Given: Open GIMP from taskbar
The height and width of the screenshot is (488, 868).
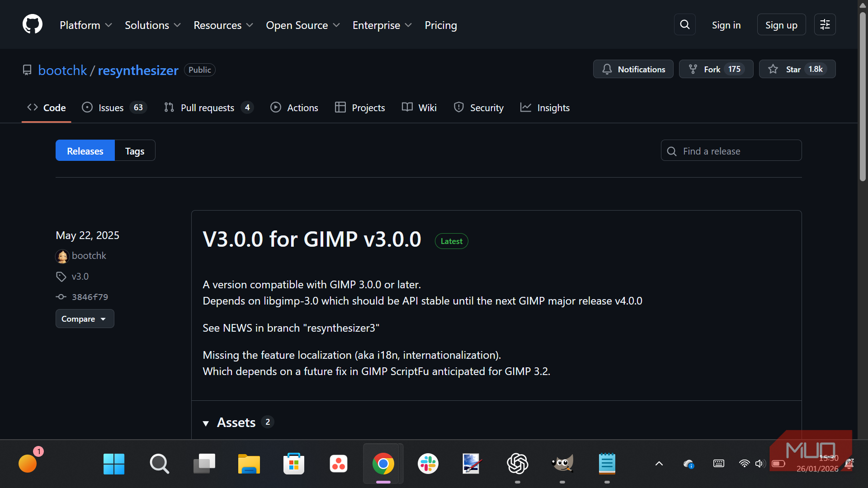Looking at the screenshot, I should click(x=562, y=464).
